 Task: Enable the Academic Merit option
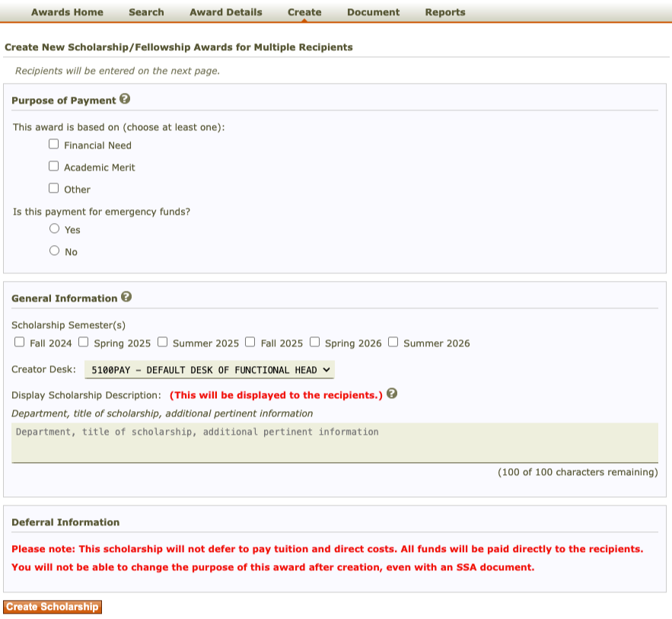click(x=53, y=166)
